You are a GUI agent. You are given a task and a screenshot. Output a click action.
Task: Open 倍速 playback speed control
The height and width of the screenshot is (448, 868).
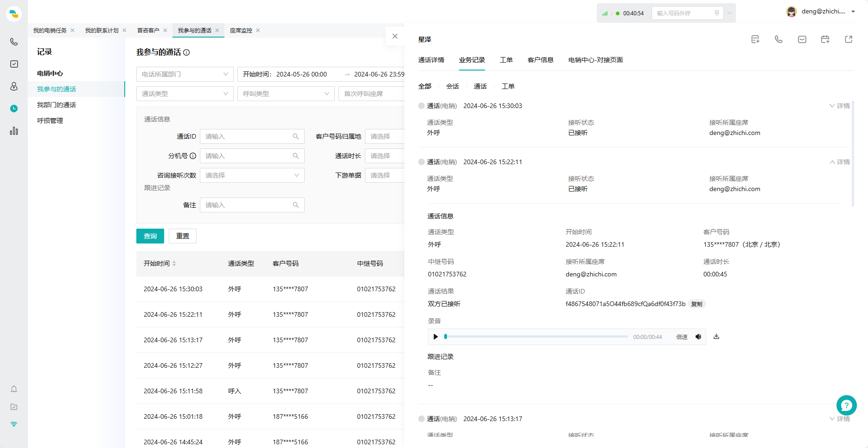coord(682,337)
